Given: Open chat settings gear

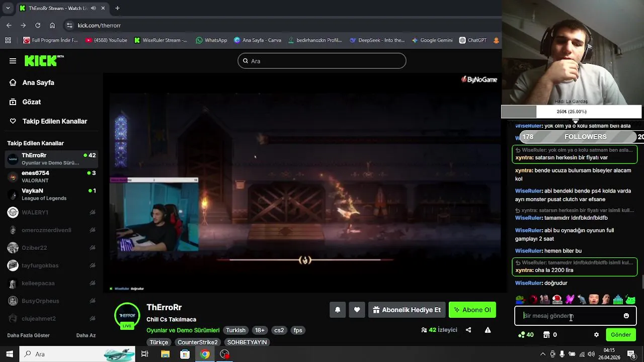Looking at the screenshot, I should tap(596, 335).
